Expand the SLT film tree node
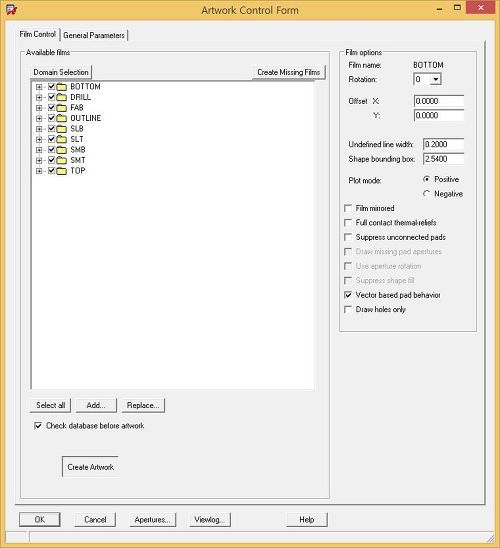This screenshot has width=500, height=548. 39,139
